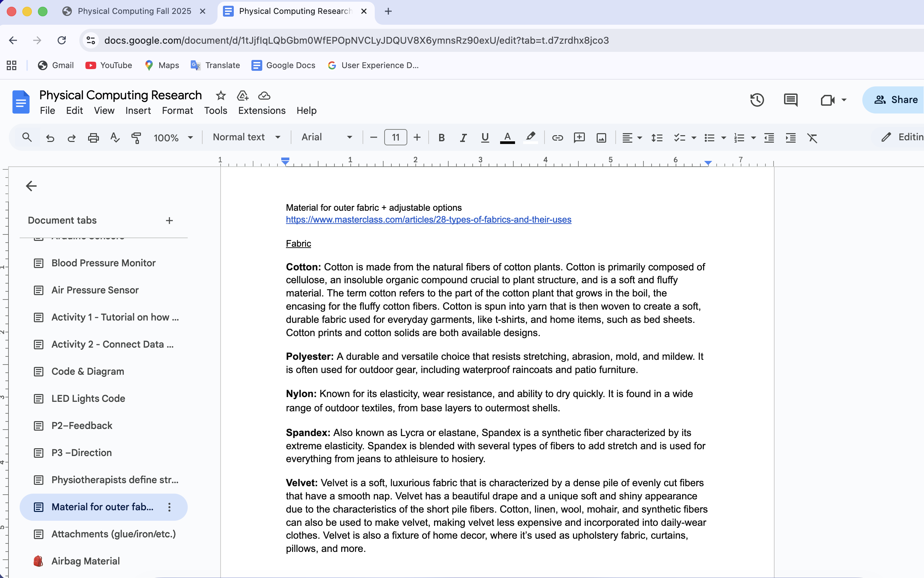924x578 pixels.
Task: Click the insert image icon
Action: click(x=601, y=138)
